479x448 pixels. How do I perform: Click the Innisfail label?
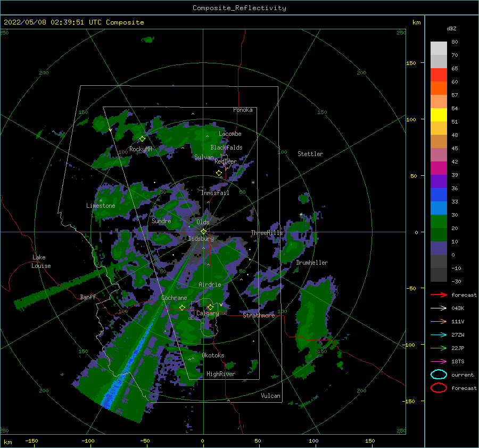(215, 193)
